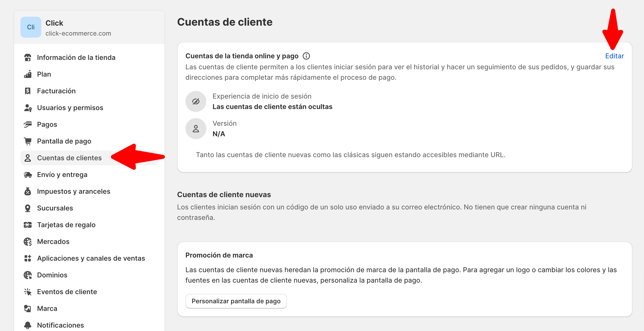Go to Impuestos y aranceles
This screenshot has height=331, width=644.
(x=74, y=191)
